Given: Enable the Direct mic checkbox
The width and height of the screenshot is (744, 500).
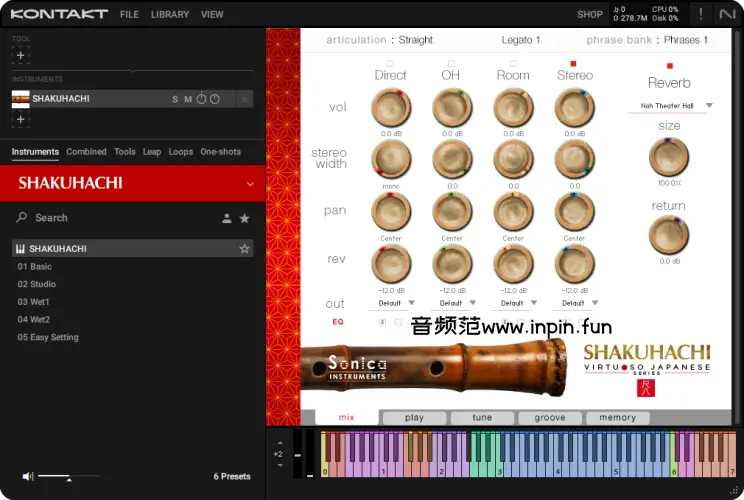Looking at the screenshot, I should [x=390, y=63].
